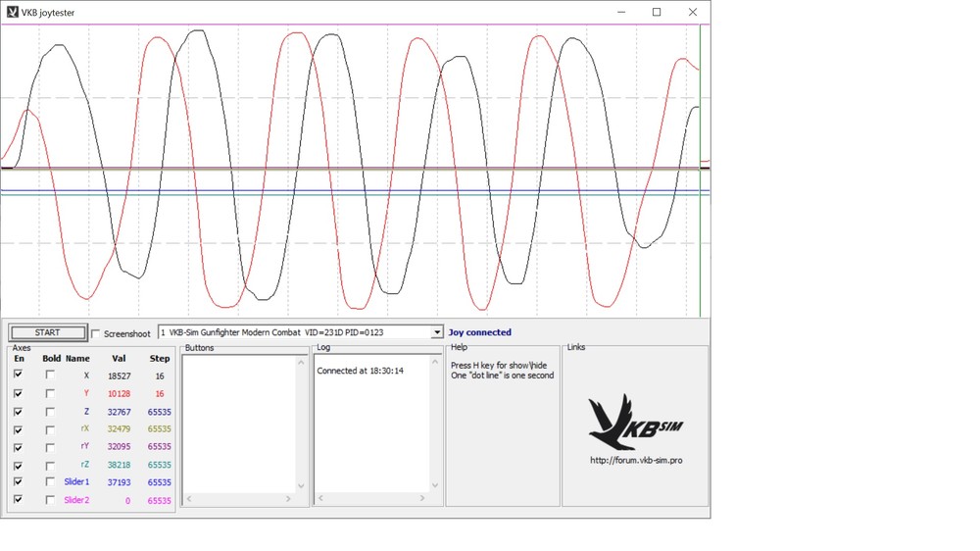The image size is (980, 551).
Task: Click the Log panel down scroll arrow
Action: click(435, 485)
